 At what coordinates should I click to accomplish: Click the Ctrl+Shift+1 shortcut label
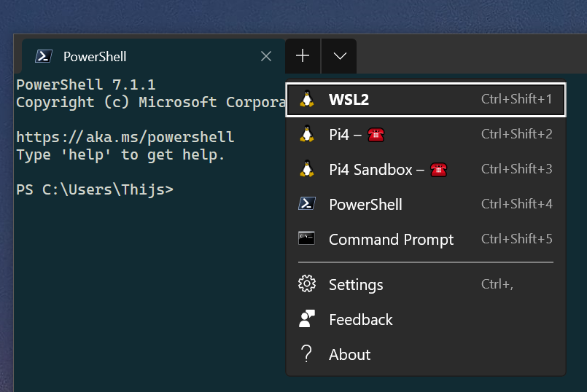[x=516, y=99]
